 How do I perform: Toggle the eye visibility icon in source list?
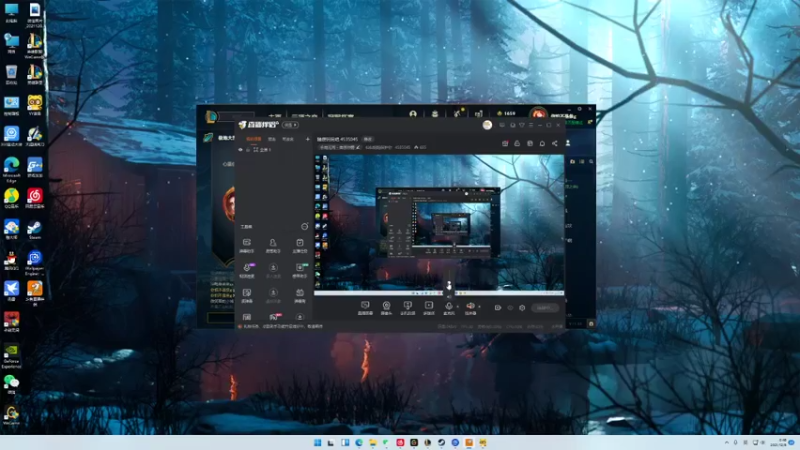tap(240, 149)
